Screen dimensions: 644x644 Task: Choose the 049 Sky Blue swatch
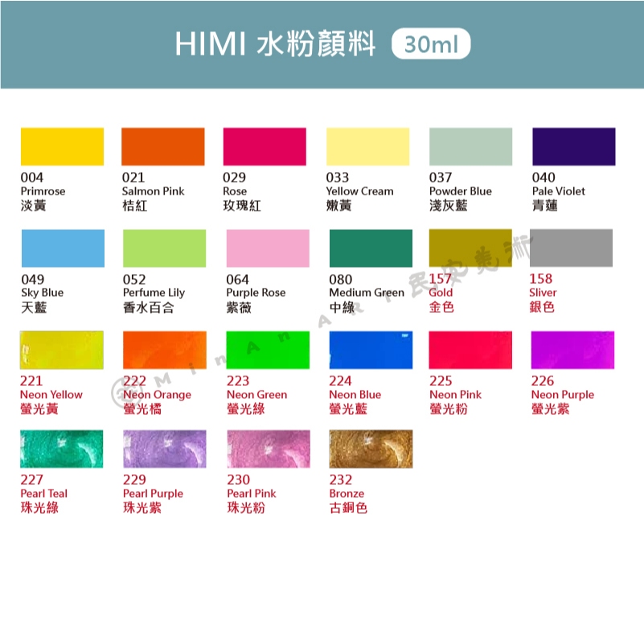[x=63, y=248]
